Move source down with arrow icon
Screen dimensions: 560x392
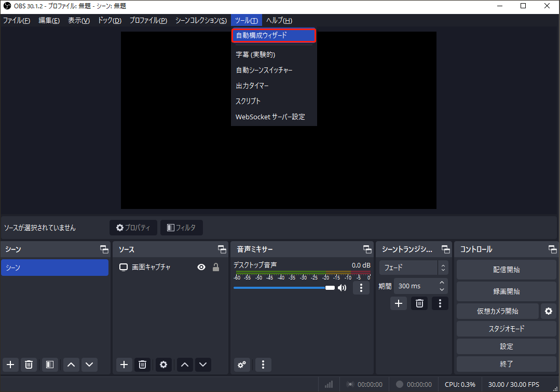[203, 365]
